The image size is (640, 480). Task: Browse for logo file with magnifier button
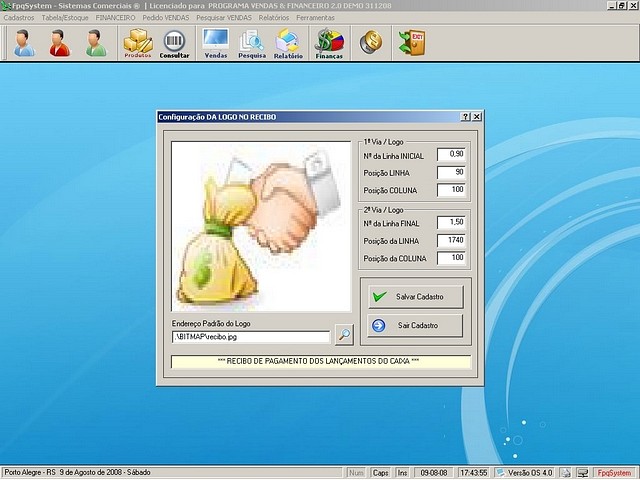point(344,336)
